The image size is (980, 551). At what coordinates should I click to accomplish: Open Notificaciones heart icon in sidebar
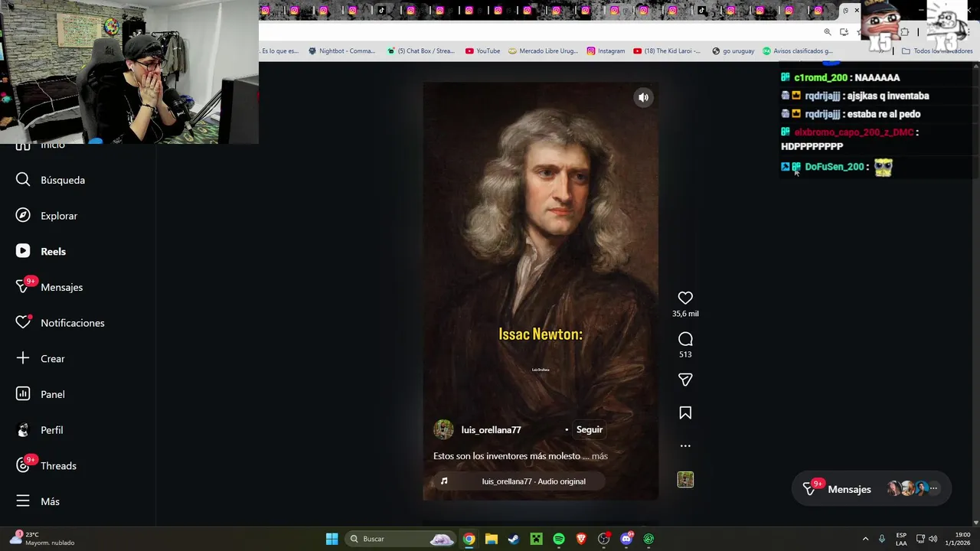point(23,323)
